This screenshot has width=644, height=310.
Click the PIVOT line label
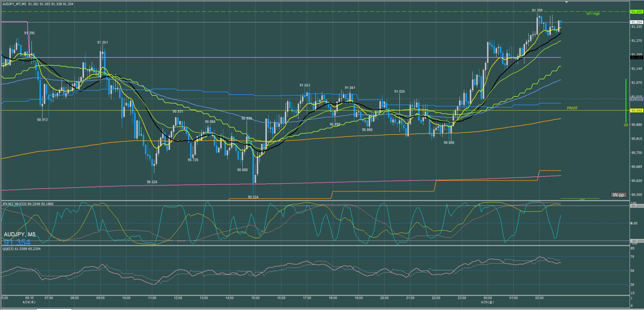(x=572, y=108)
